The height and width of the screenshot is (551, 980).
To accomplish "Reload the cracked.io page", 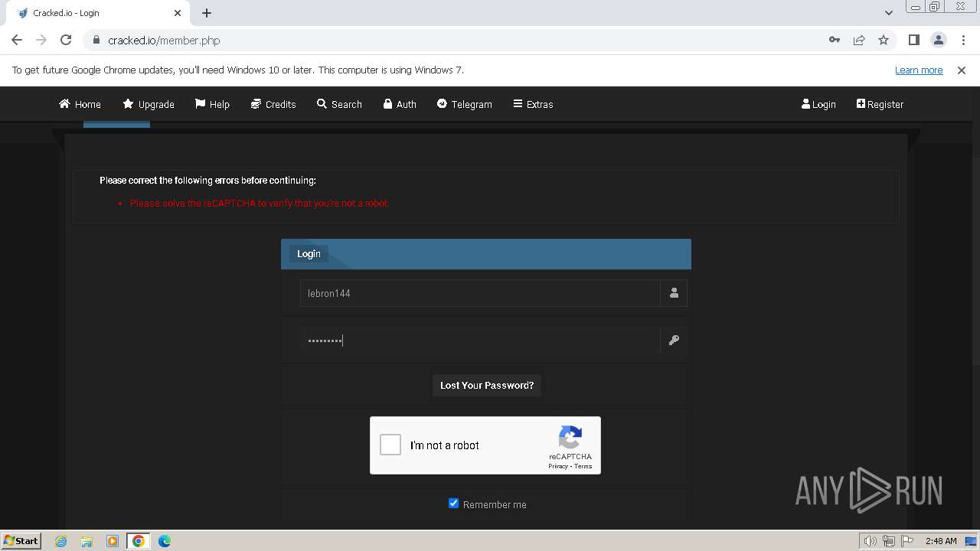I will coord(66,40).
